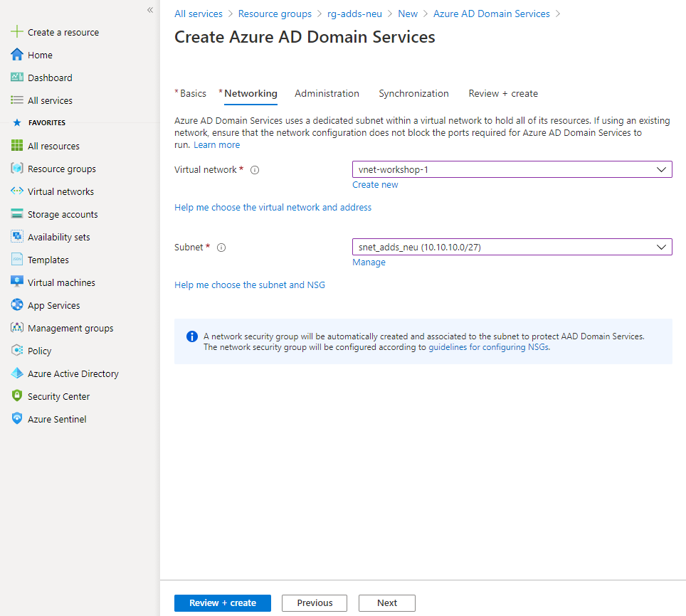Click the All services list icon

click(16, 100)
